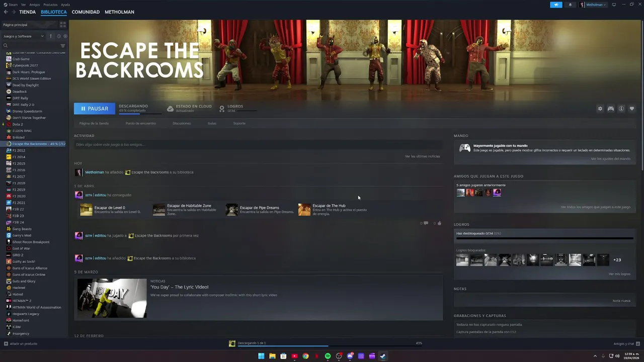Pause the download with PAUSAR button

[95, 109]
